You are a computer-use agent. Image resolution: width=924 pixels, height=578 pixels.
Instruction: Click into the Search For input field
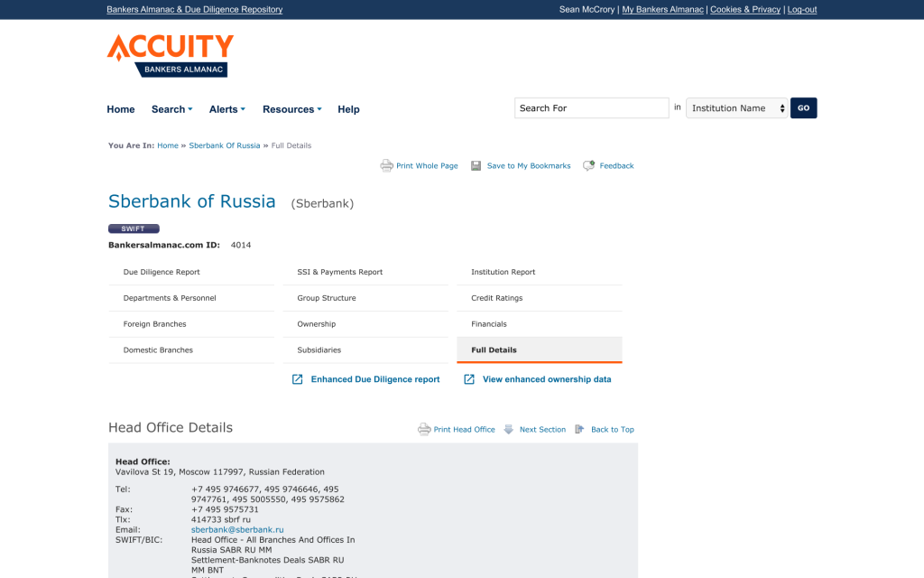click(x=592, y=108)
